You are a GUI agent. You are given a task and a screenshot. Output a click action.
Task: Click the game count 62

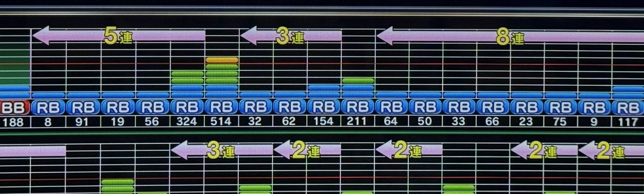(289, 122)
